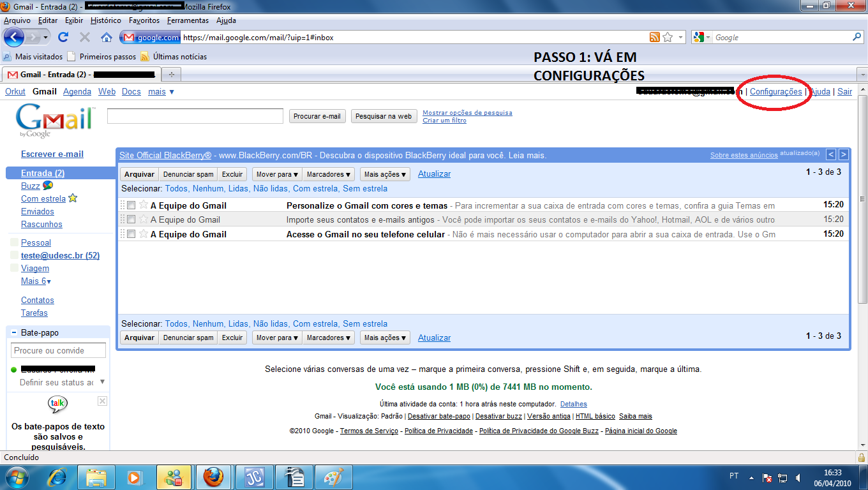Star the Importe seus contatos message
The width and height of the screenshot is (868, 490).
pyautogui.click(x=144, y=219)
